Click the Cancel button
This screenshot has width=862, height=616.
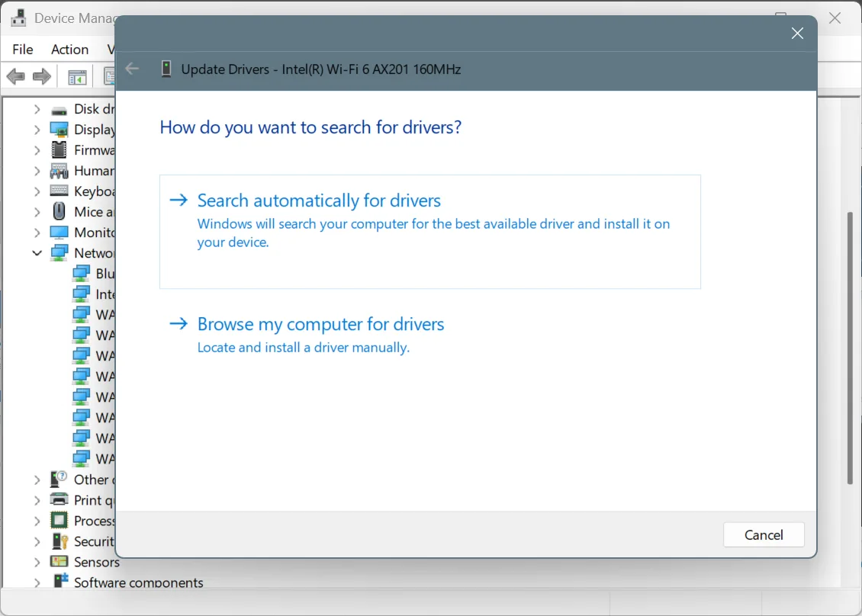764,534
